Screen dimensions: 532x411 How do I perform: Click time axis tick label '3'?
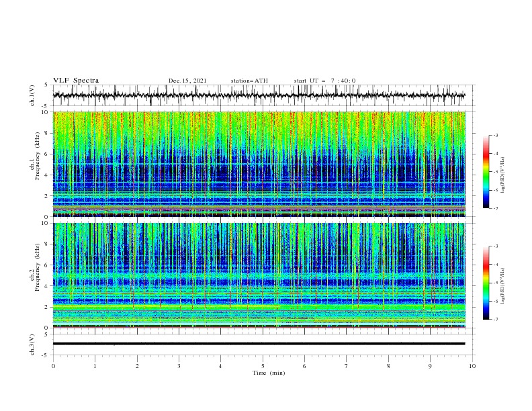(x=179, y=366)
